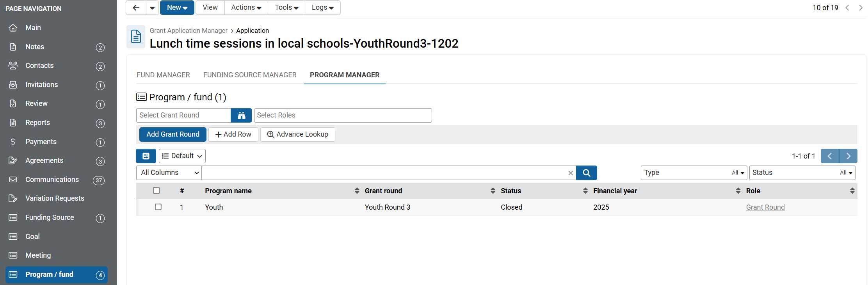Open the Actions menu
868x285 pixels.
pyautogui.click(x=246, y=8)
